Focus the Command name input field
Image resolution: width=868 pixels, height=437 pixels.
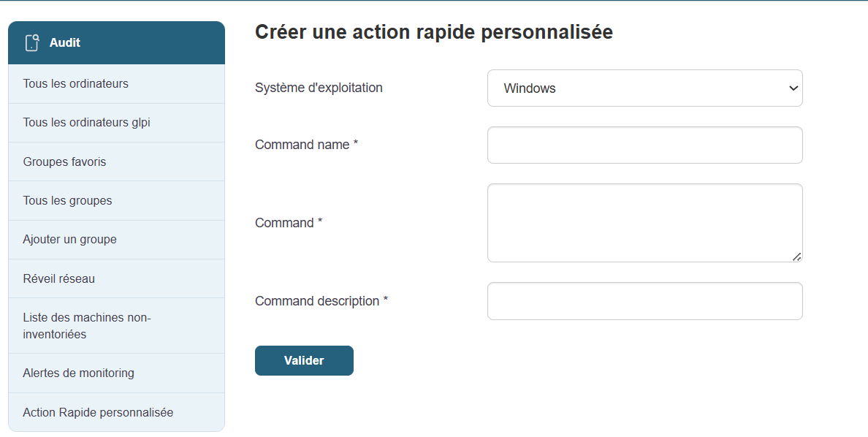click(644, 145)
